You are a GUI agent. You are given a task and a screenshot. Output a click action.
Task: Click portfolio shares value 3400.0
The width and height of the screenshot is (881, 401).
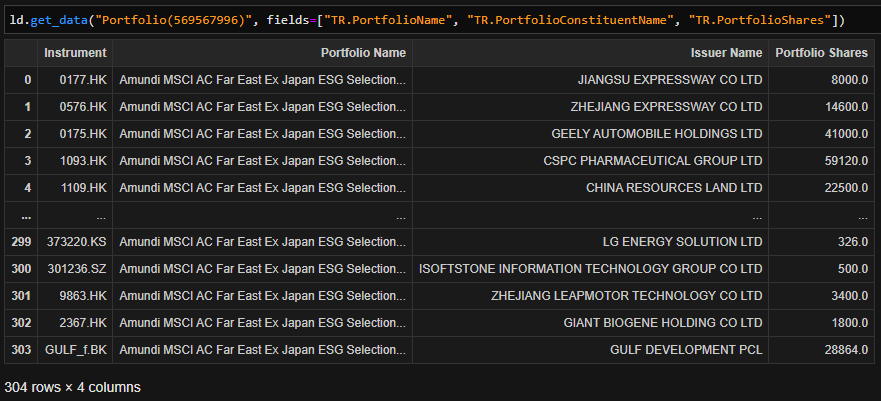tap(850, 295)
